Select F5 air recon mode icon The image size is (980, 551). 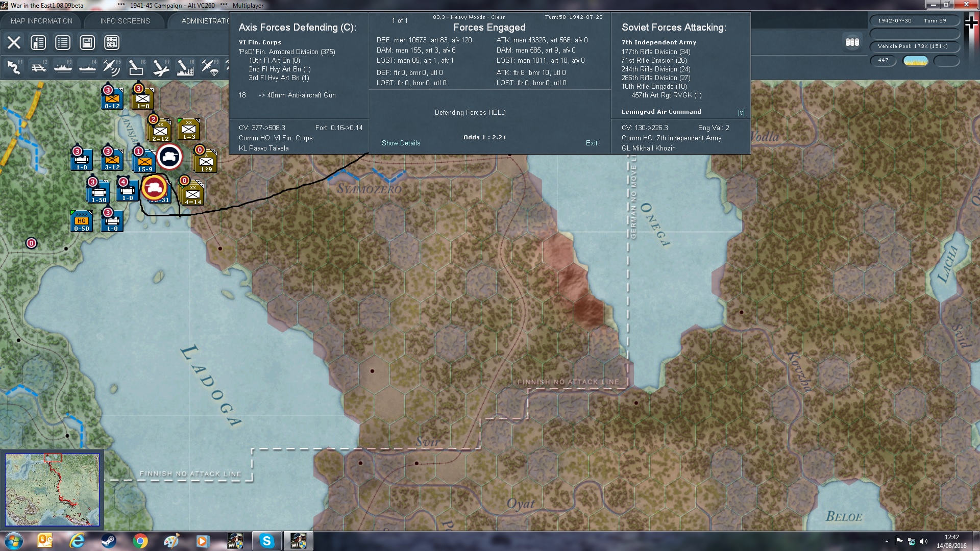(111, 67)
